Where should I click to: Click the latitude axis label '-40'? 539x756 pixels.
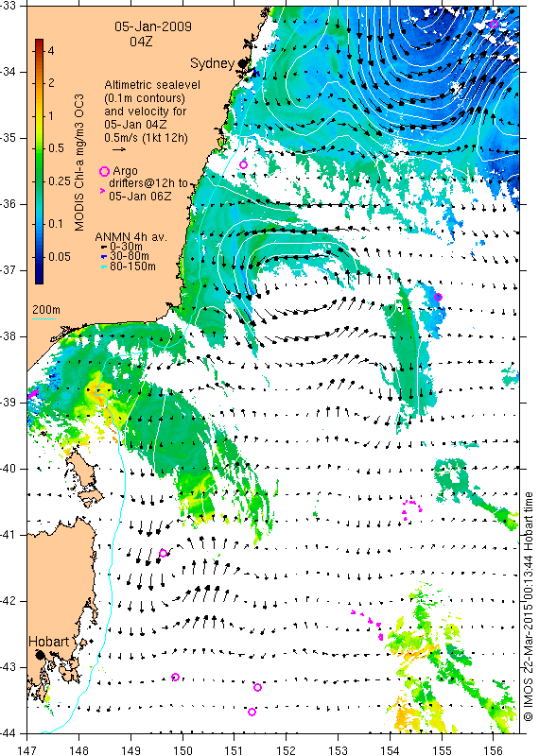(8, 469)
